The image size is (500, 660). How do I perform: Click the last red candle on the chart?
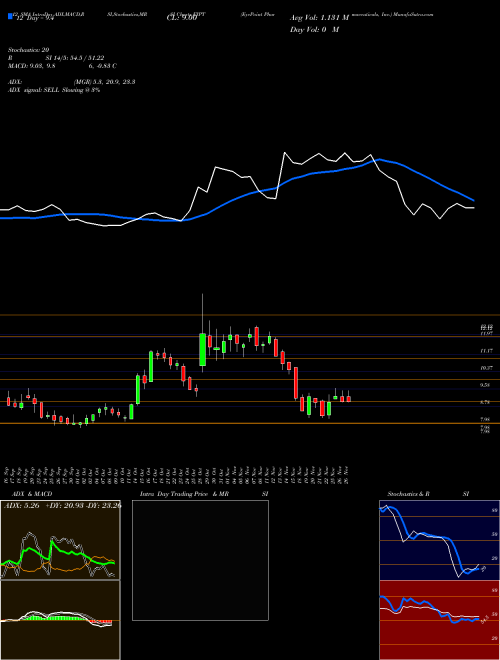(x=348, y=399)
